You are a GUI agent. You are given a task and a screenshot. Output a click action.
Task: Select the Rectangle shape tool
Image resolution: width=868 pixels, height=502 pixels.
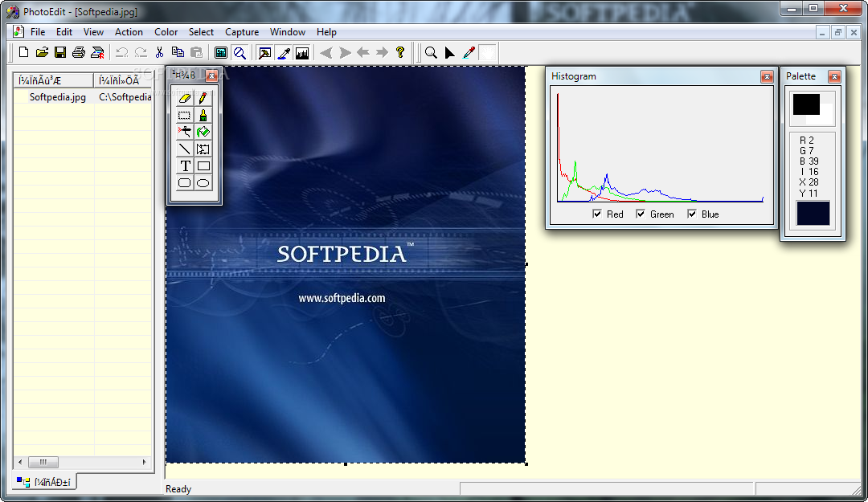tap(203, 166)
